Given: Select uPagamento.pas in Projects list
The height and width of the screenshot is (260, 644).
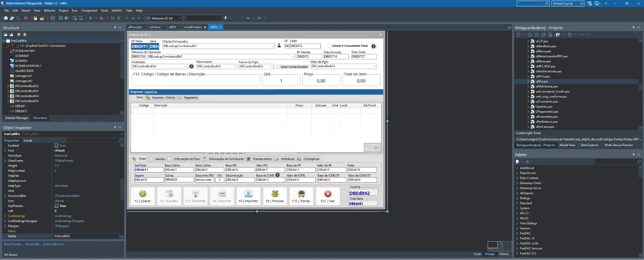Looking at the screenshot, I should pyautogui.click(x=546, y=112).
